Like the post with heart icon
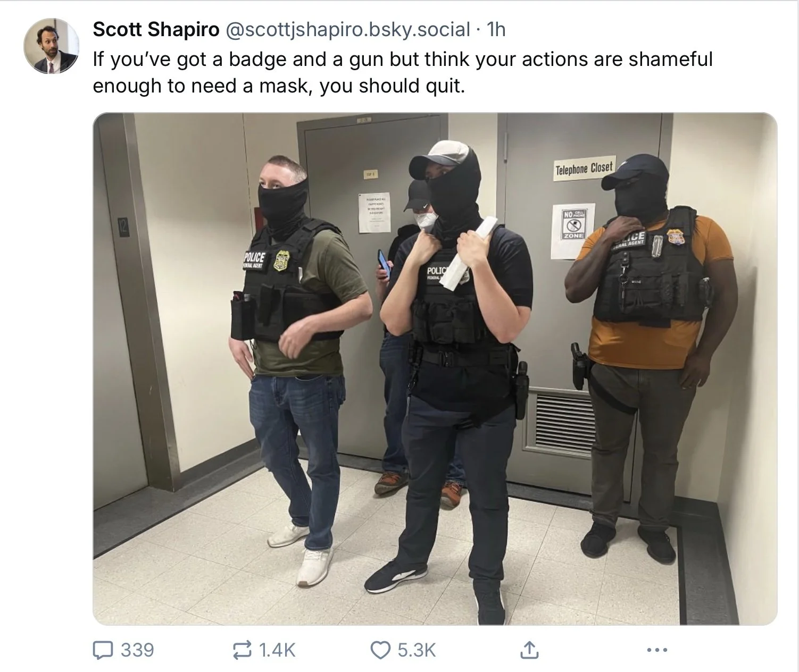Viewport: 799px width, 672px height. click(x=380, y=650)
